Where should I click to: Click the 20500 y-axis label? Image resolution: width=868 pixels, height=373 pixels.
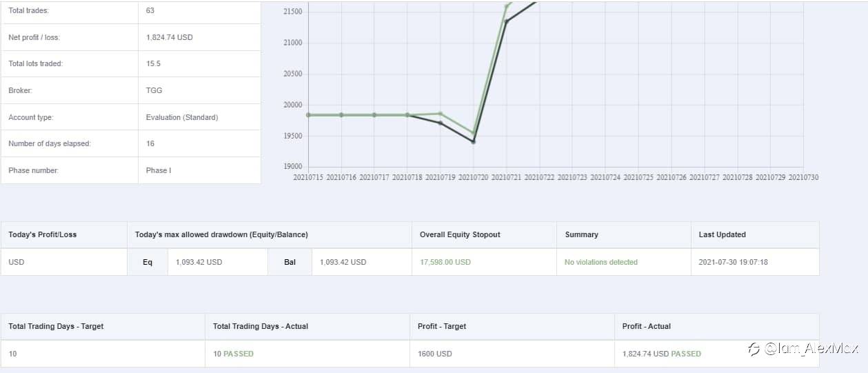[293, 74]
